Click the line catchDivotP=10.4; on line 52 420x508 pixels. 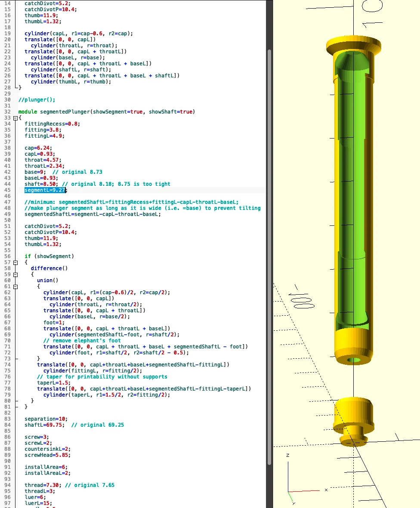[50, 232]
